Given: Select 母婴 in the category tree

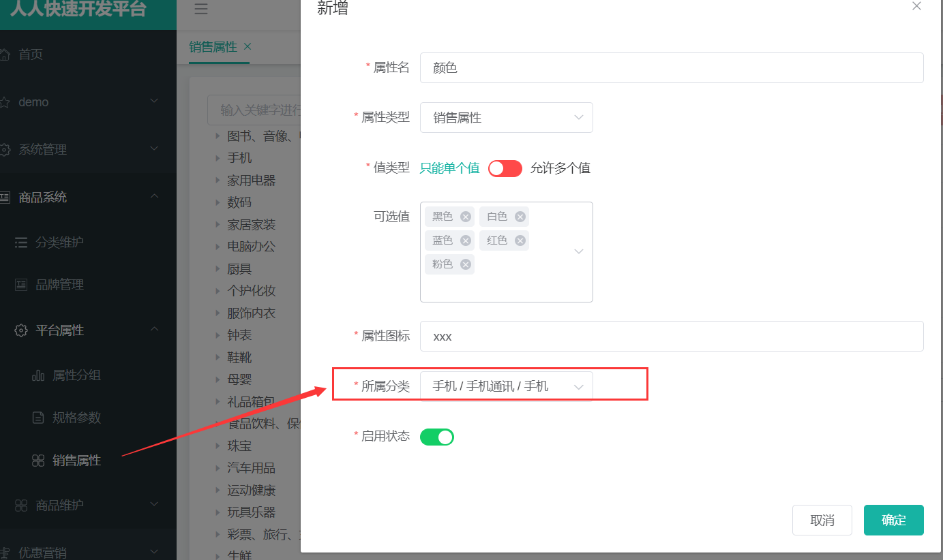Looking at the screenshot, I should coord(239,379).
